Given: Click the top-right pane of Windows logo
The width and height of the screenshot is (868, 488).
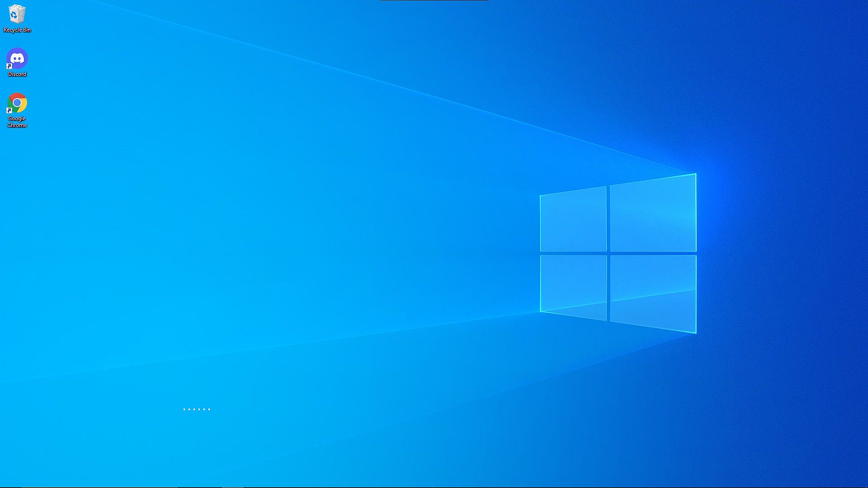Looking at the screenshot, I should point(653,214).
